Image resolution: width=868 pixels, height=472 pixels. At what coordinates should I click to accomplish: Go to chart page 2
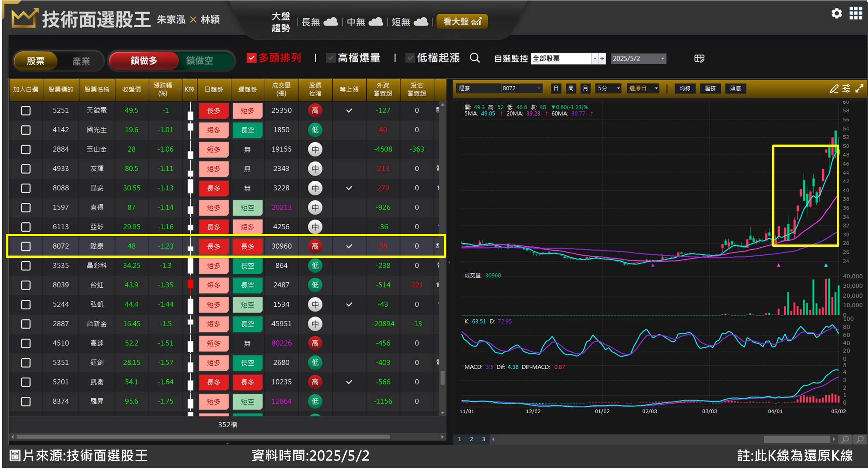tap(471, 439)
